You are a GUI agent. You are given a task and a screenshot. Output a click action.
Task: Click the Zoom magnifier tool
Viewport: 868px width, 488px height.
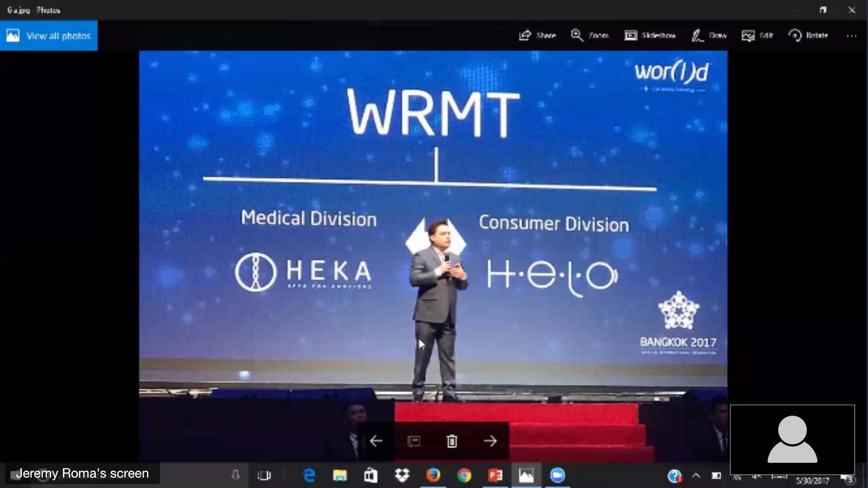(590, 36)
